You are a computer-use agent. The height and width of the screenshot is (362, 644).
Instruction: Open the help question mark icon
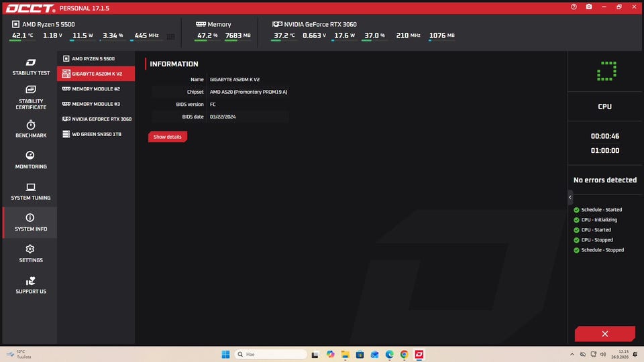tap(574, 7)
